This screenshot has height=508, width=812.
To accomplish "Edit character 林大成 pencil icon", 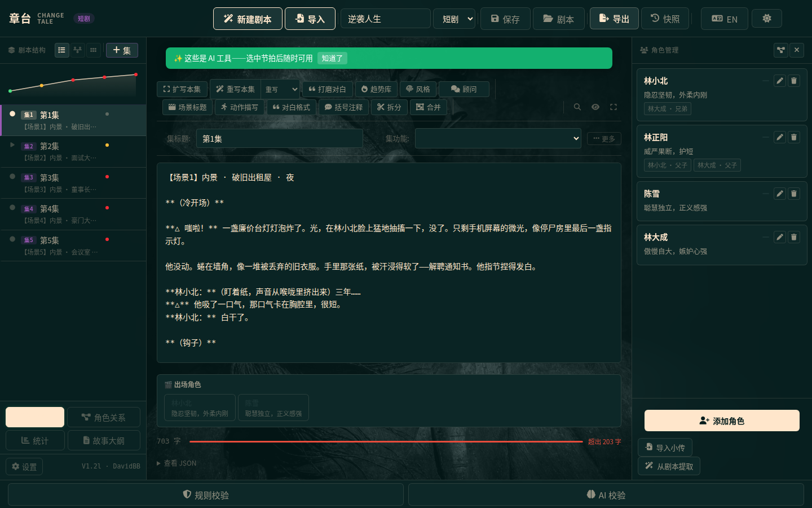I will click(x=780, y=237).
